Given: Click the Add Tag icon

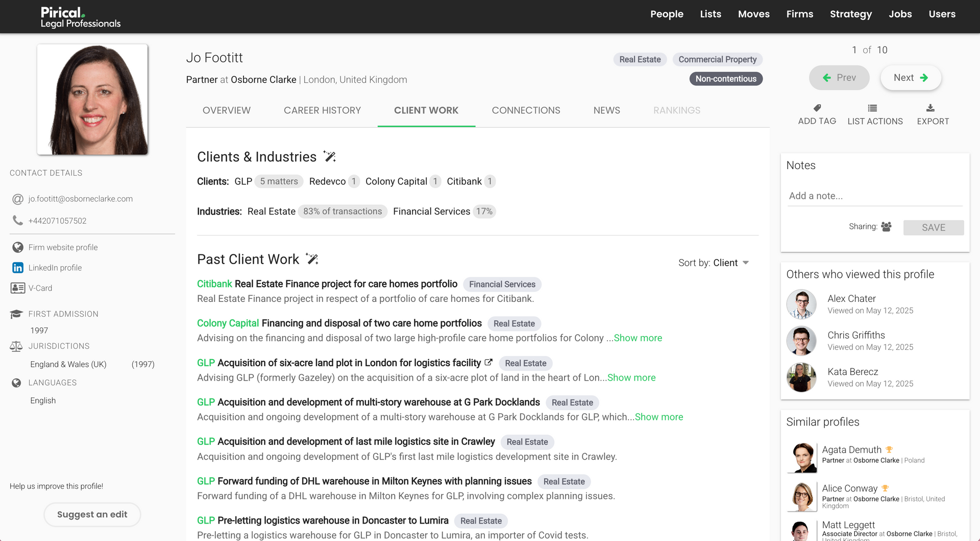Looking at the screenshot, I should click(817, 108).
